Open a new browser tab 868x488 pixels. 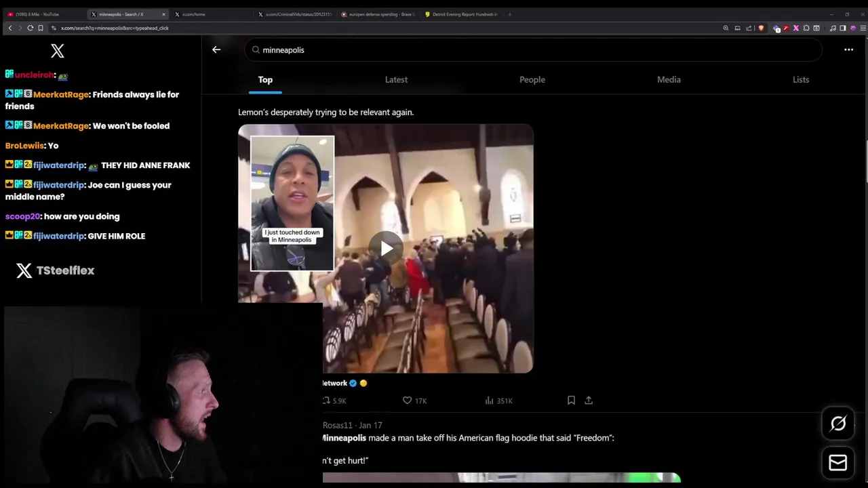pos(509,14)
